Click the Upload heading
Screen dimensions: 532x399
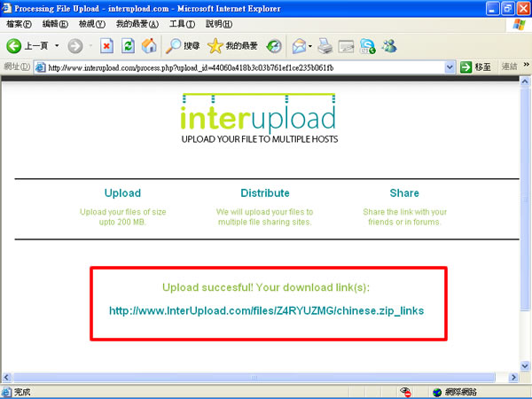[x=122, y=193]
